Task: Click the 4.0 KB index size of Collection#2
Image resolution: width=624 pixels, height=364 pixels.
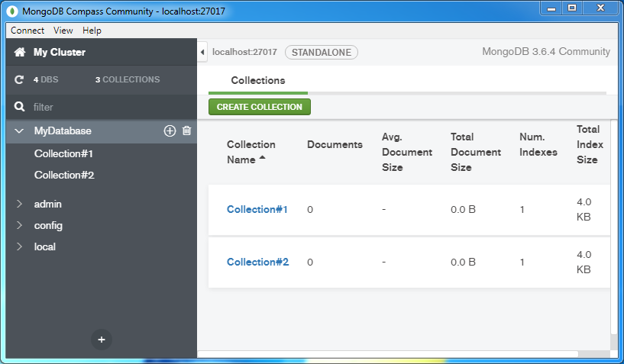Action: tap(584, 262)
